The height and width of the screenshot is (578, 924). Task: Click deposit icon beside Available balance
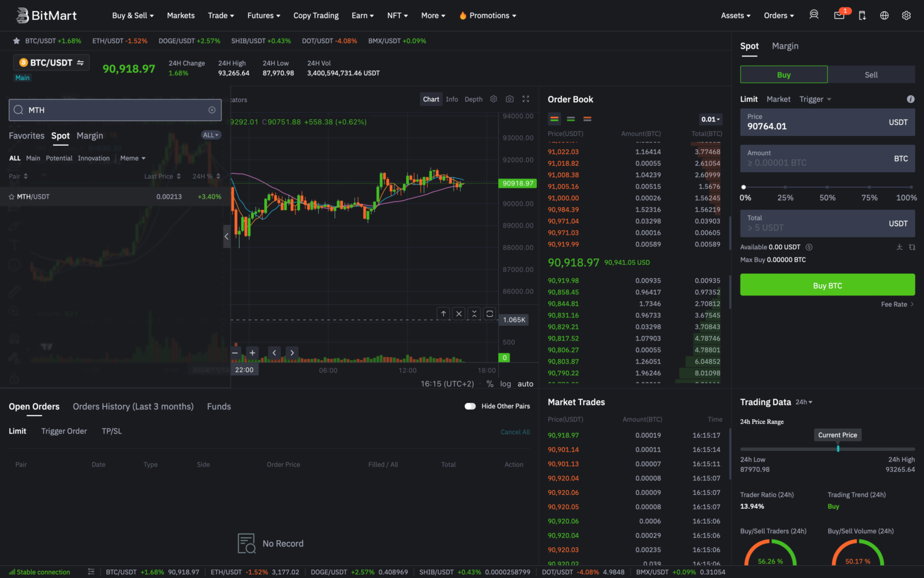[x=899, y=247]
